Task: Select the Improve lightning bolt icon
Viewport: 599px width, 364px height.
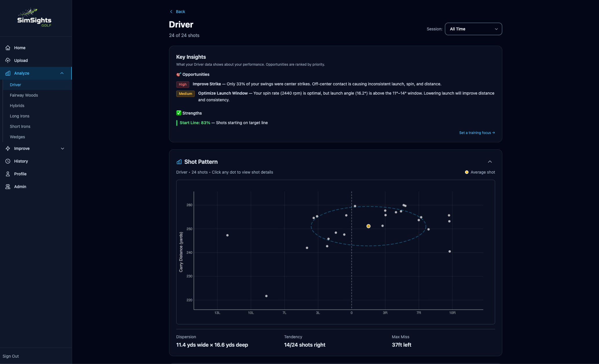Action: 8,148
